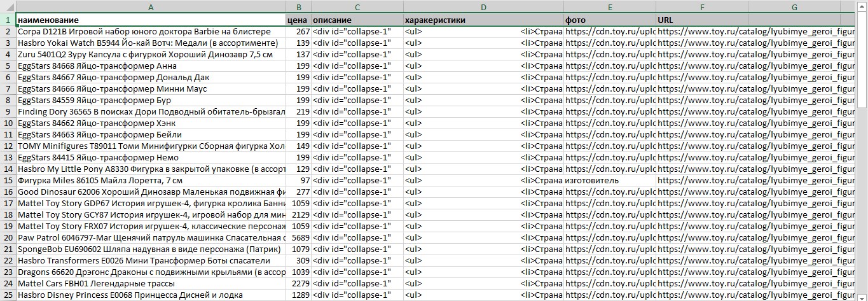Select price cell 2279
This screenshot has width=868, height=301.
point(299,283)
